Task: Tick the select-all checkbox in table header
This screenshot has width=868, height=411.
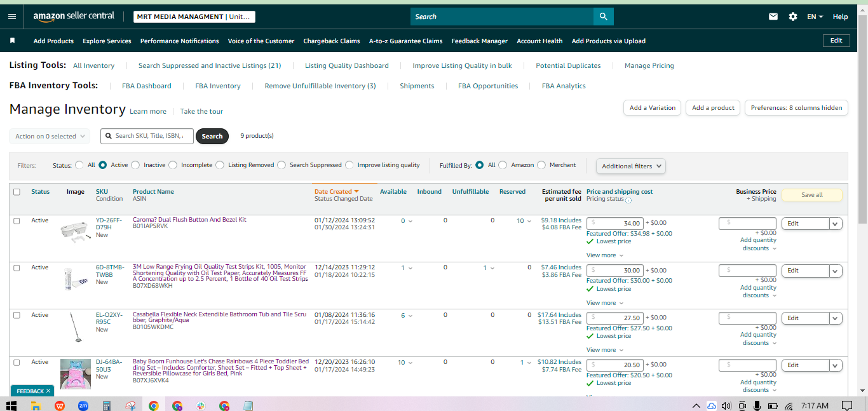Action: point(17,192)
